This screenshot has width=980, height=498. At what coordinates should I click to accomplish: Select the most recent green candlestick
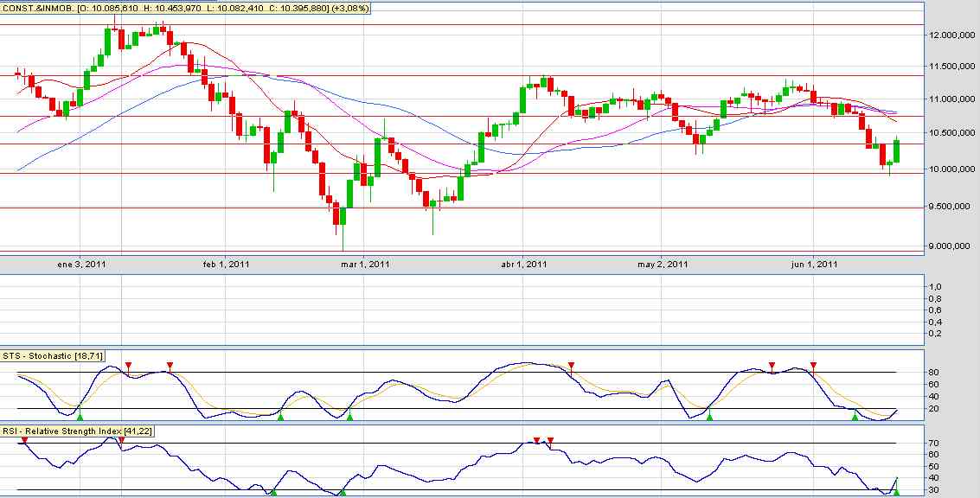[x=897, y=151]
